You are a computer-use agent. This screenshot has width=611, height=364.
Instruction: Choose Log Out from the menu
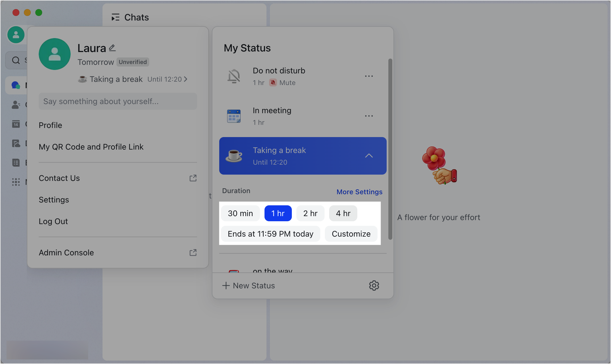53,221
